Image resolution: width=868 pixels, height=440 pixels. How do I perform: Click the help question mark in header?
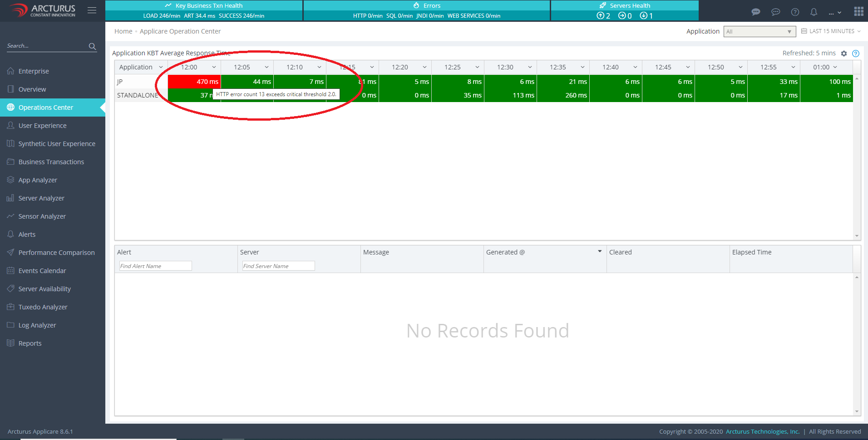point(795,12)
